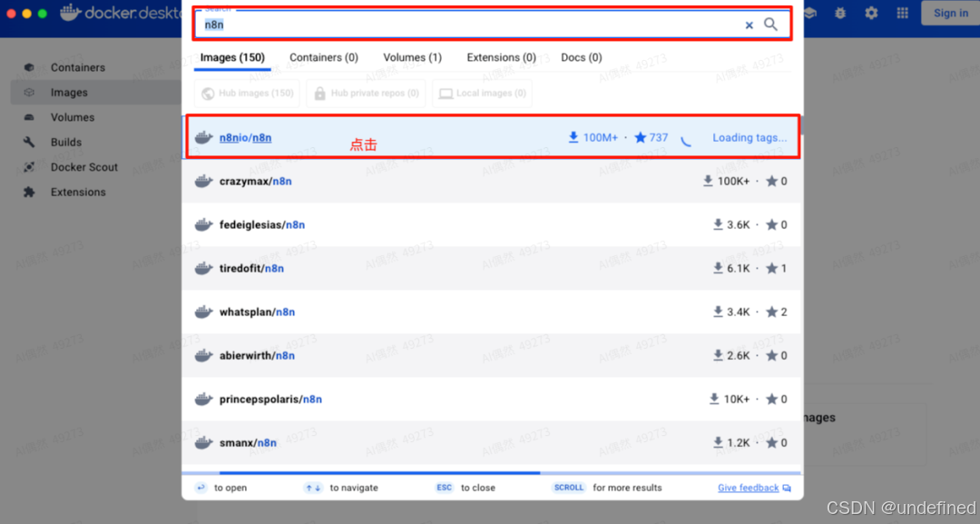
Task: Select the abierwirth/n8n result
Action: click(492, 355)
